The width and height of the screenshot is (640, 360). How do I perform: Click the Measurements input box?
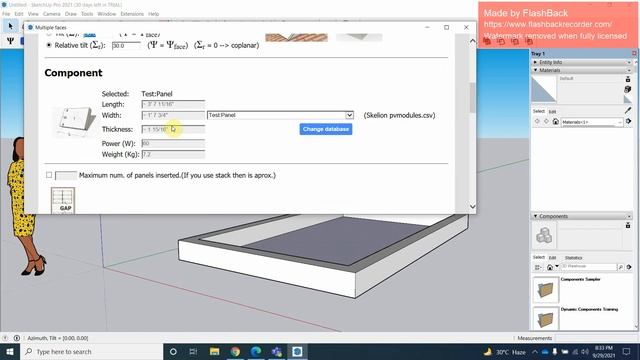(595, 338)
